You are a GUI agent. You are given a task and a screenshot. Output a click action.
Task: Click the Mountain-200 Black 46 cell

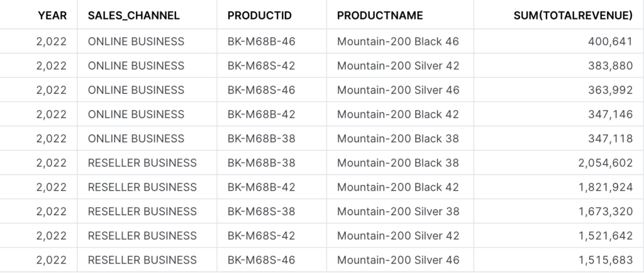pyautogui.click(x=400, y=42)
